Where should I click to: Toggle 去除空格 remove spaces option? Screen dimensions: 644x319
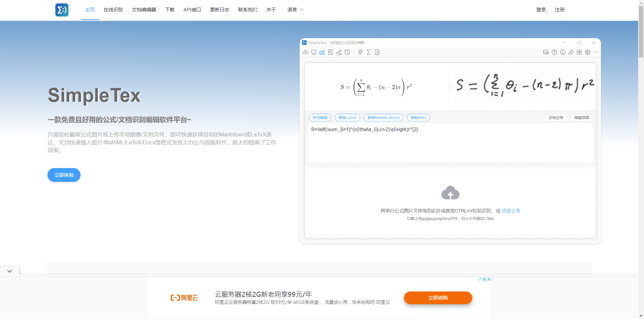(556, 118)
